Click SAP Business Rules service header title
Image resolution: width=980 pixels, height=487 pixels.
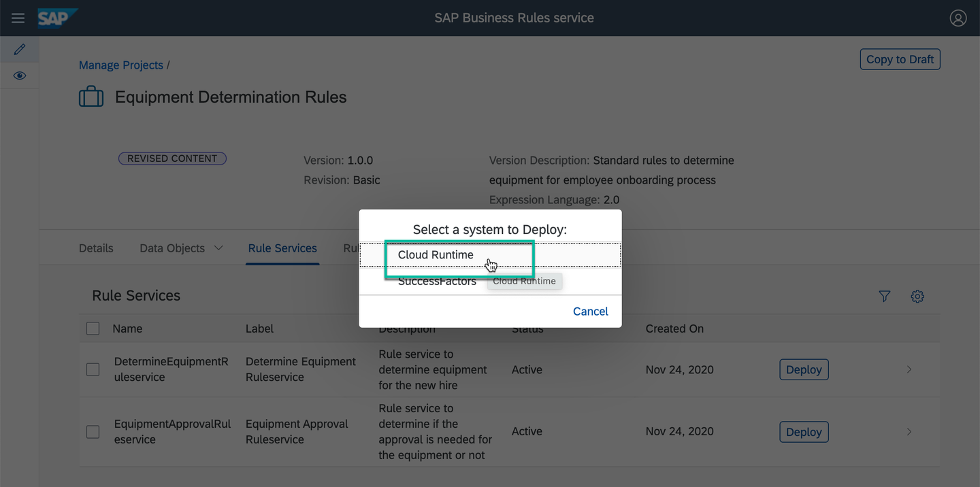[x=514, y=18]
